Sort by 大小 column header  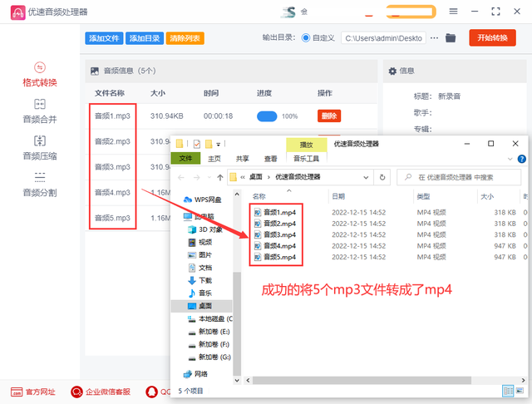(x=487, y=196)
